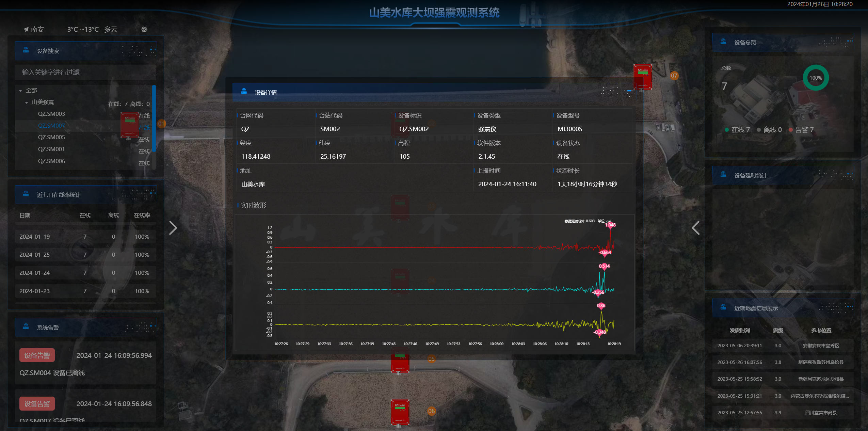Click the 系统告警 panel header icon
Image resolution: width=868 pixels, height=431 pixels.
pyautogui.click(x=26, y=326)
